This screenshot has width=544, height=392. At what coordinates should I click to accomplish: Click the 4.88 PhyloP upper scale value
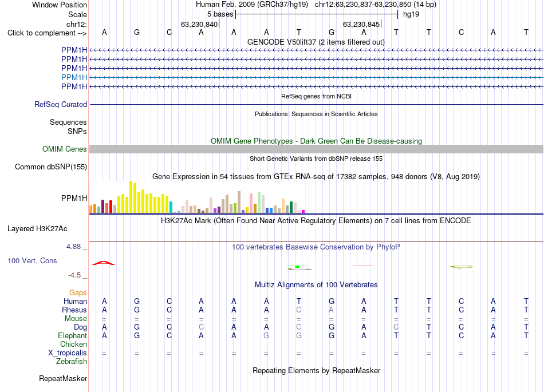[73, 247]
